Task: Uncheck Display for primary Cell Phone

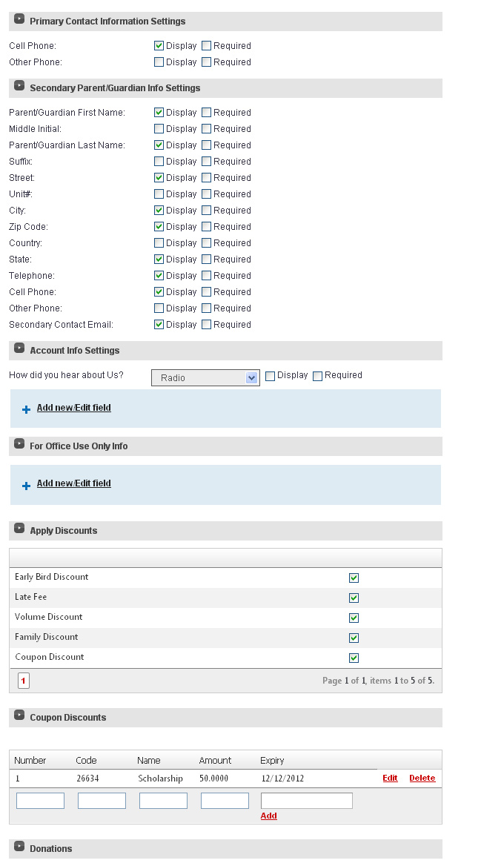Action: coord(159,46)
